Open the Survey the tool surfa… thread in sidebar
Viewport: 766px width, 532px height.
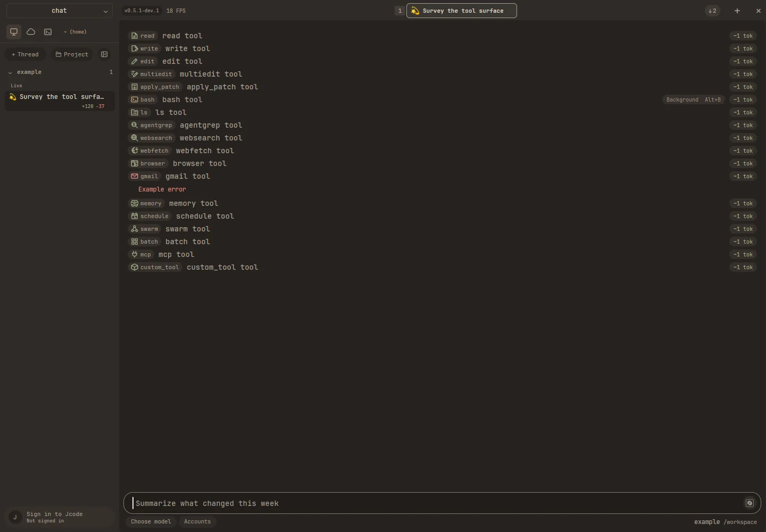tap(60, 101)
